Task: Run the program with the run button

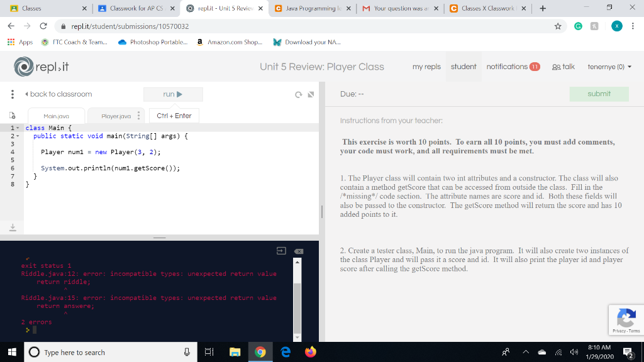Action: point(172,94)
